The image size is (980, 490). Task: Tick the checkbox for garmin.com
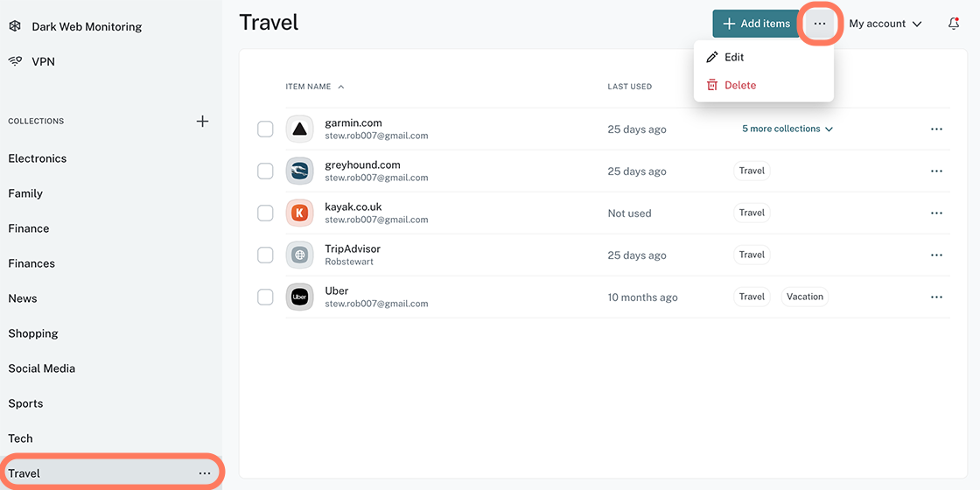pyautogui.click(x=265, y=129)
